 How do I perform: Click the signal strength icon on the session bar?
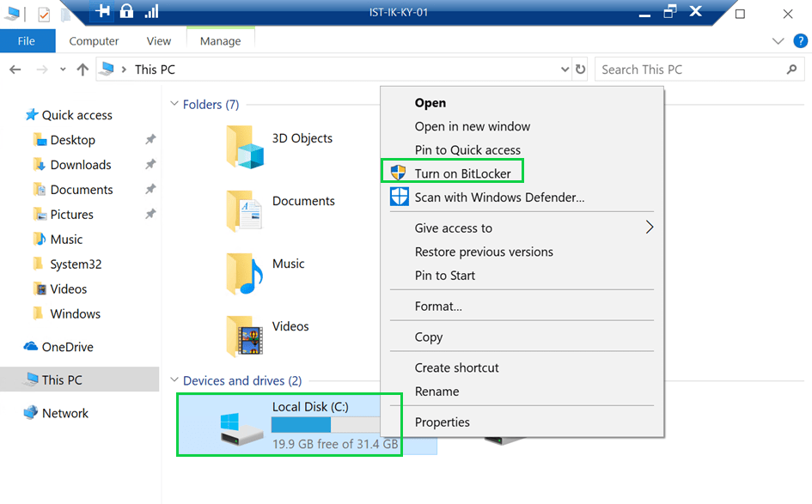pyautogui.click(x=151, y=12)
